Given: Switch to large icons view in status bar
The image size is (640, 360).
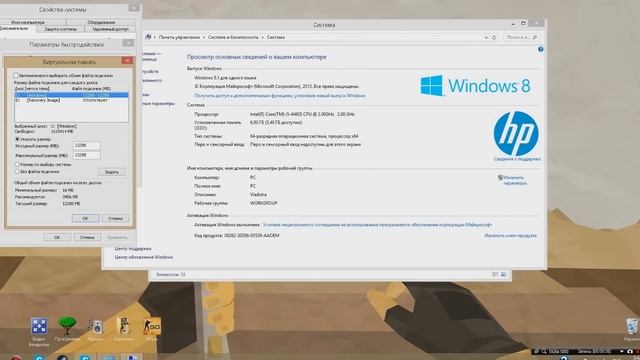Looking at the screenshot, I should (504, 274).
